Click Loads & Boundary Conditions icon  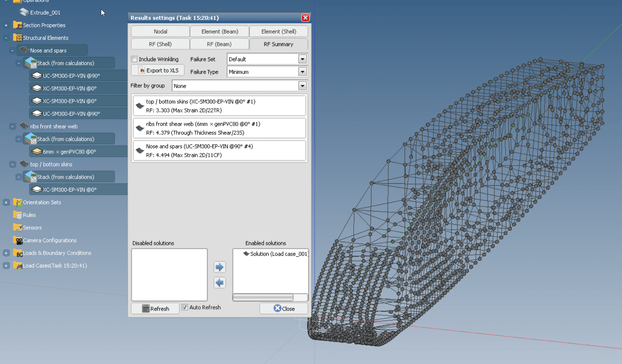(x=18, y=253)
